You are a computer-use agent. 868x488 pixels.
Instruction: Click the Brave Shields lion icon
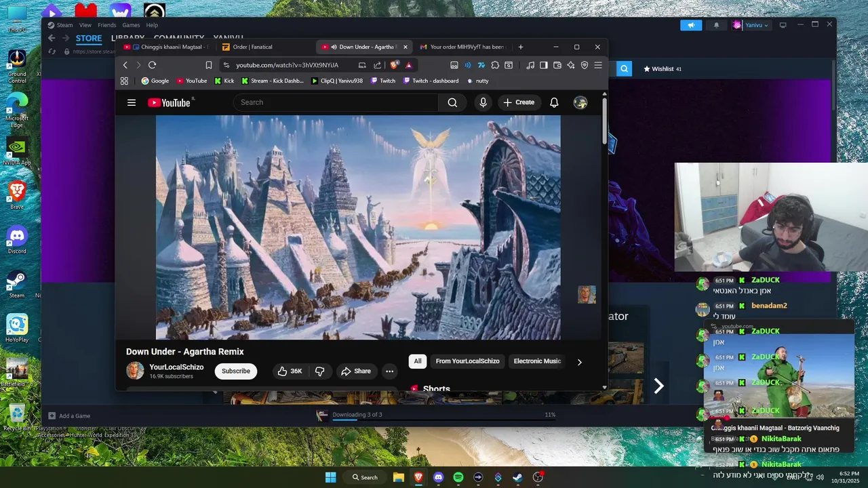394,65
